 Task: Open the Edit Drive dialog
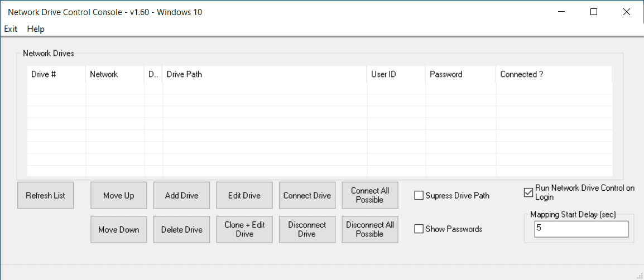click(x=244, y=195)
